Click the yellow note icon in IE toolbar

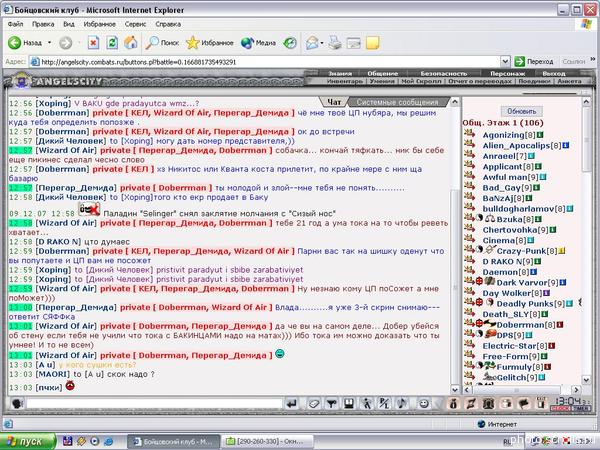coord(372,42)
